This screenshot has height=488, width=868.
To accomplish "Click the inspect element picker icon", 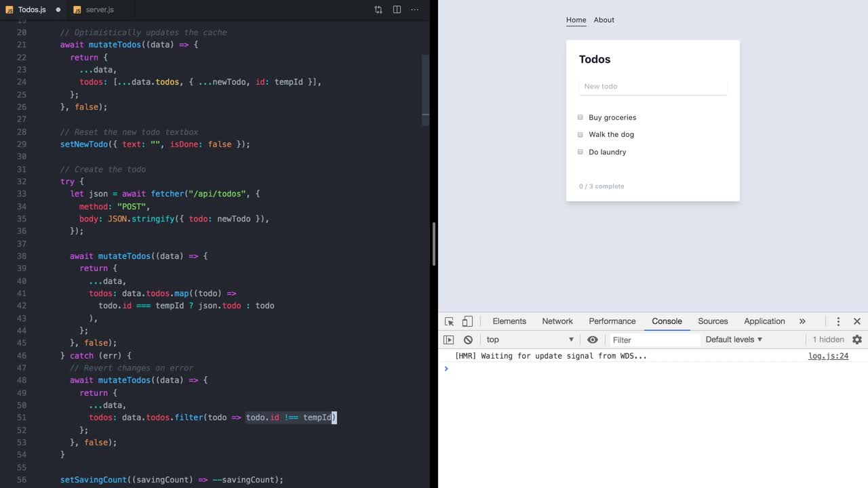I will tap(449, 321).
